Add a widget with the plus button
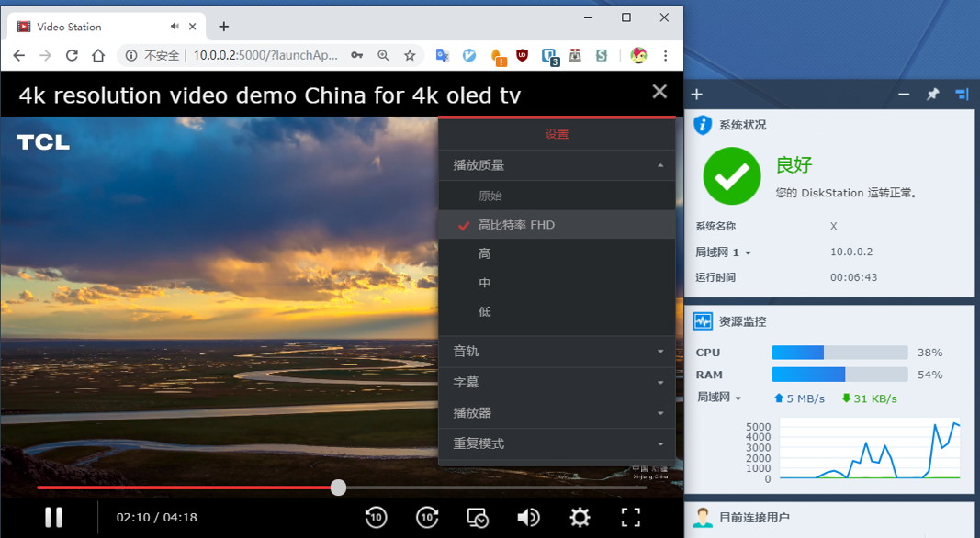 pos(697,95)
